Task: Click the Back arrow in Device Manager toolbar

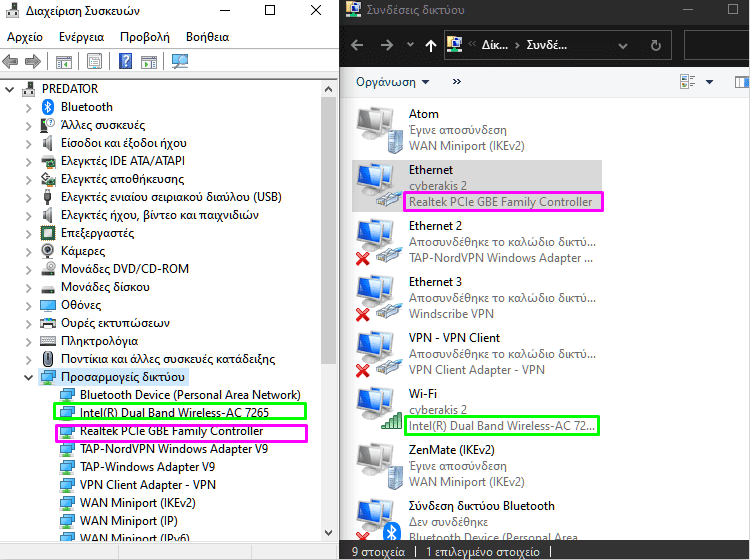Action: [11, 61]
